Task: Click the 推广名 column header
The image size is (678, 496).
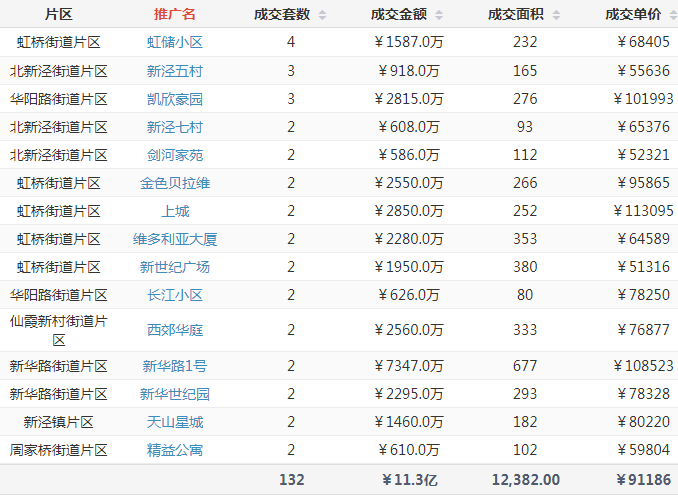Action: [175, 14]
